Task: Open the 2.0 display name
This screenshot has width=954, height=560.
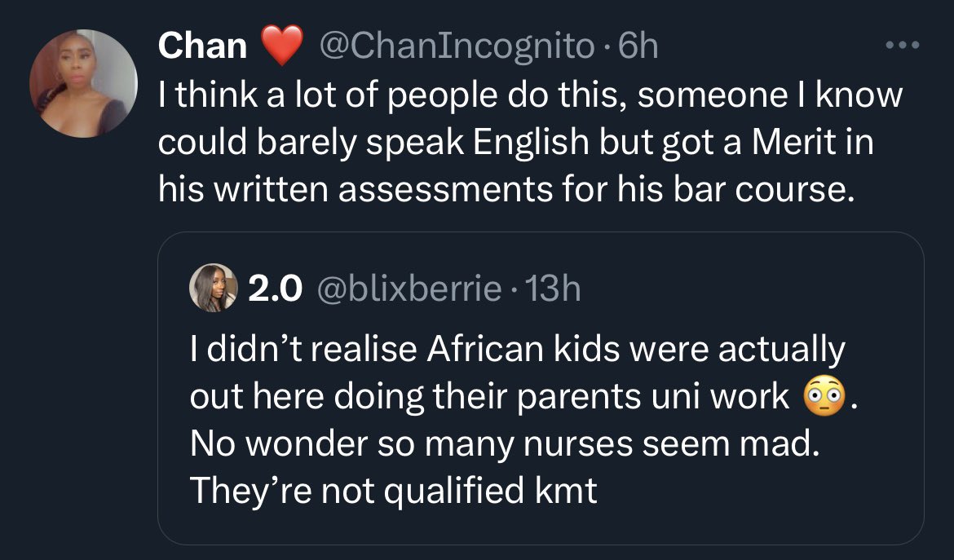Action: click(x=276, y=289)
